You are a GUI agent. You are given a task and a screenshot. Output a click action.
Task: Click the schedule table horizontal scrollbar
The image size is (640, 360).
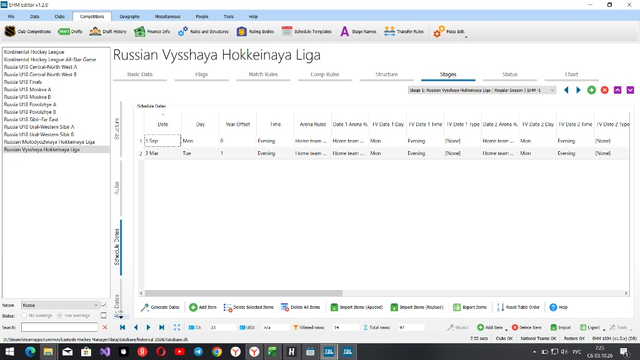244,293
